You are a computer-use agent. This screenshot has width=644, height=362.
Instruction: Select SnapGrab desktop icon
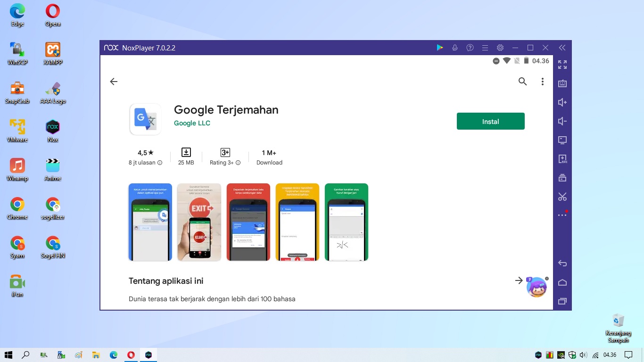tap(17, 92)
